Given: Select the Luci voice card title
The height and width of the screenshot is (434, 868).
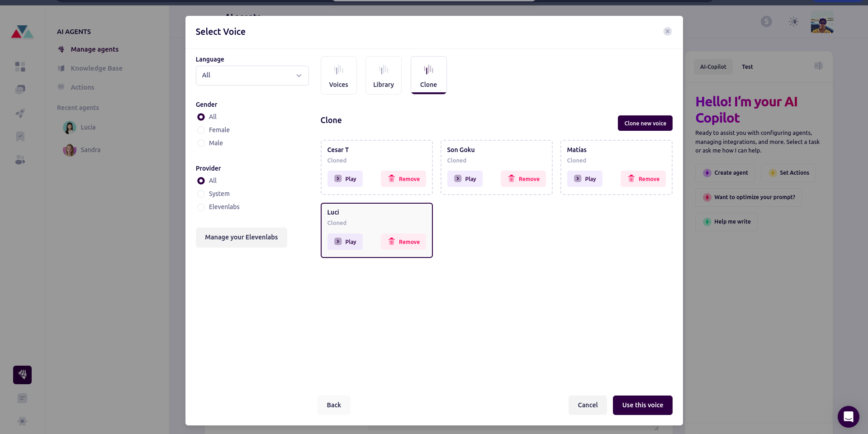Looking at the screenshot, I should [333, 212].
